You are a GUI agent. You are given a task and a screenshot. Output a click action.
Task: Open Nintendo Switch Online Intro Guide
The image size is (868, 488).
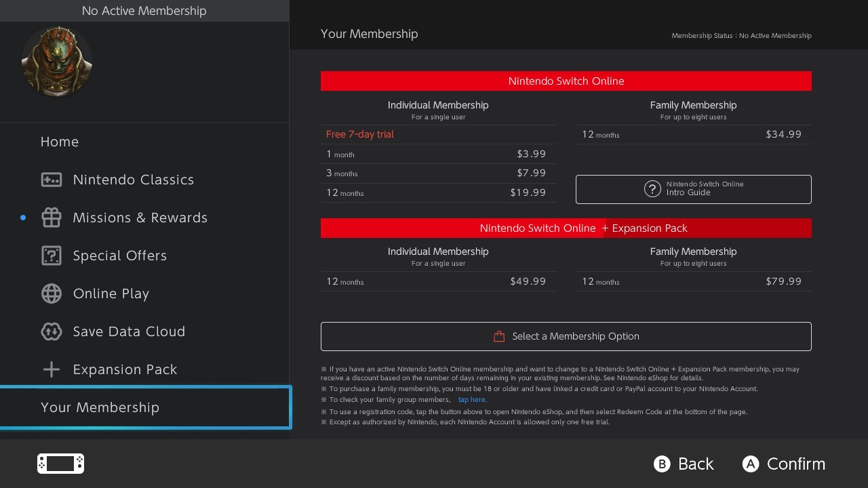pyautogui.click(x=693, y=189)
